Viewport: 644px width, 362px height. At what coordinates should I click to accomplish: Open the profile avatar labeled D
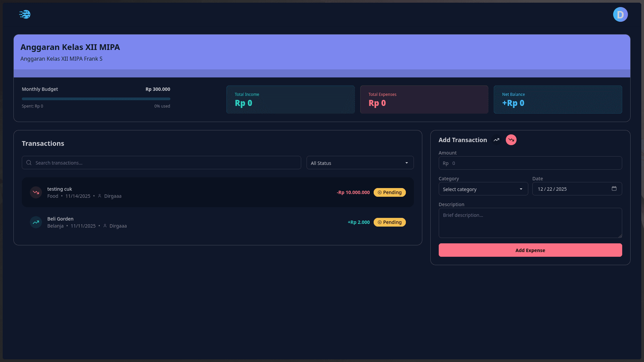(620, 14)
